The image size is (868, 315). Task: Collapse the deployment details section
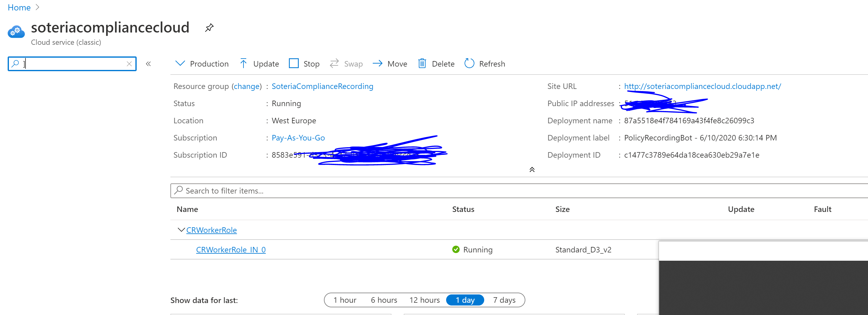pyautogui.click(x=532, y=170)
